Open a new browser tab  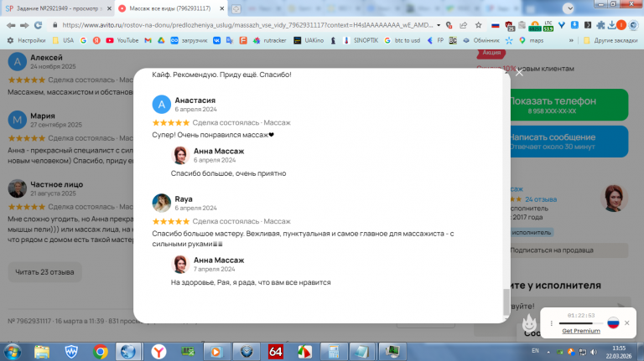coord(236,8)
